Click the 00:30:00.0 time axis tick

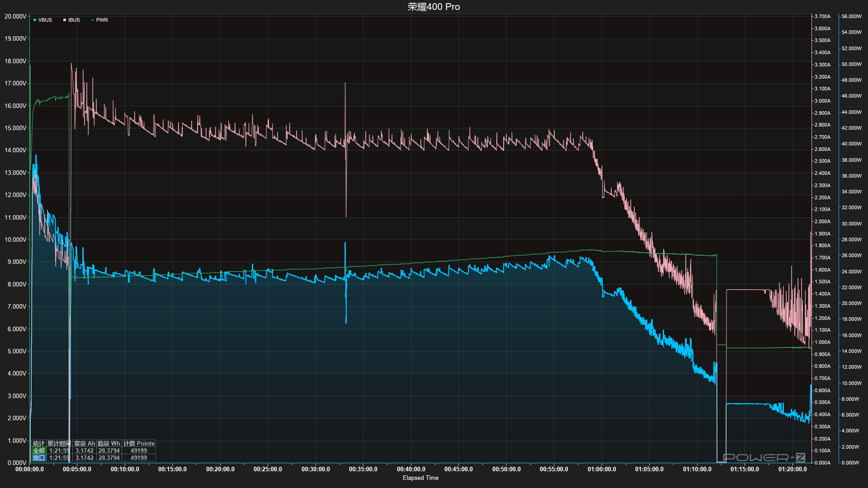point(316,469)
